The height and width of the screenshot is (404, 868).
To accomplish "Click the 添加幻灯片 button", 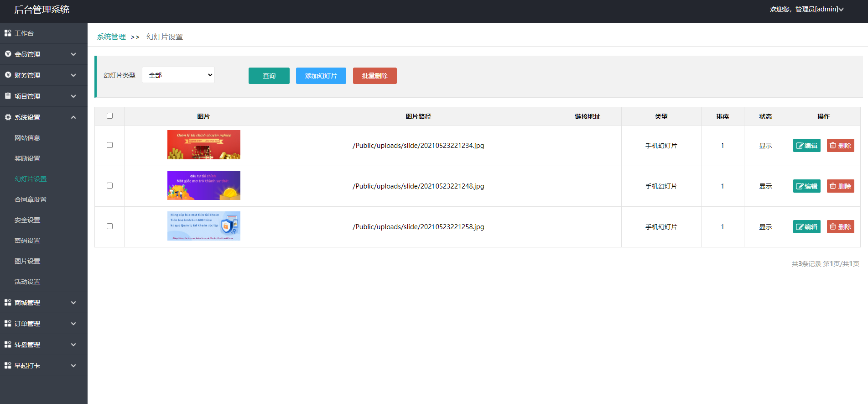I will (321, 76).
